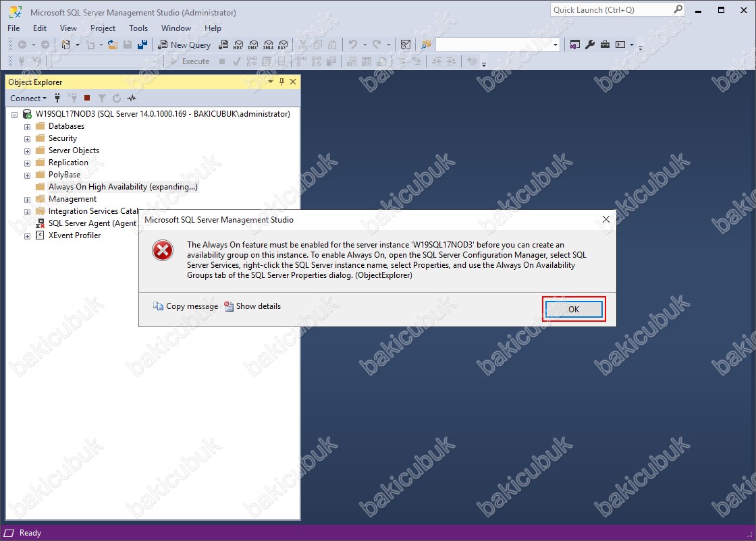The height and width of the screenshot is (541, 756).
Task: Open the File menu
Action: click(13, 28)
